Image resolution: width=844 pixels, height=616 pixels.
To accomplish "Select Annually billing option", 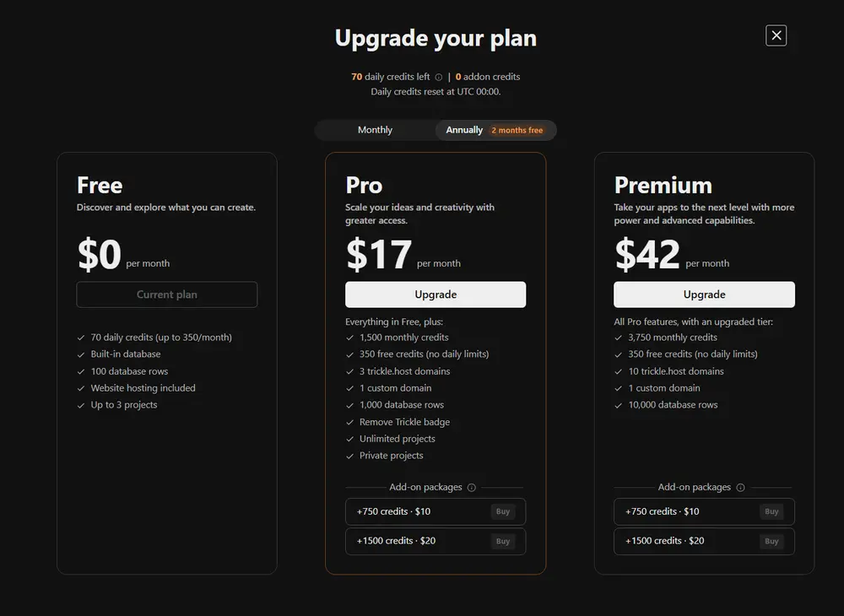I will coord(464,130).
